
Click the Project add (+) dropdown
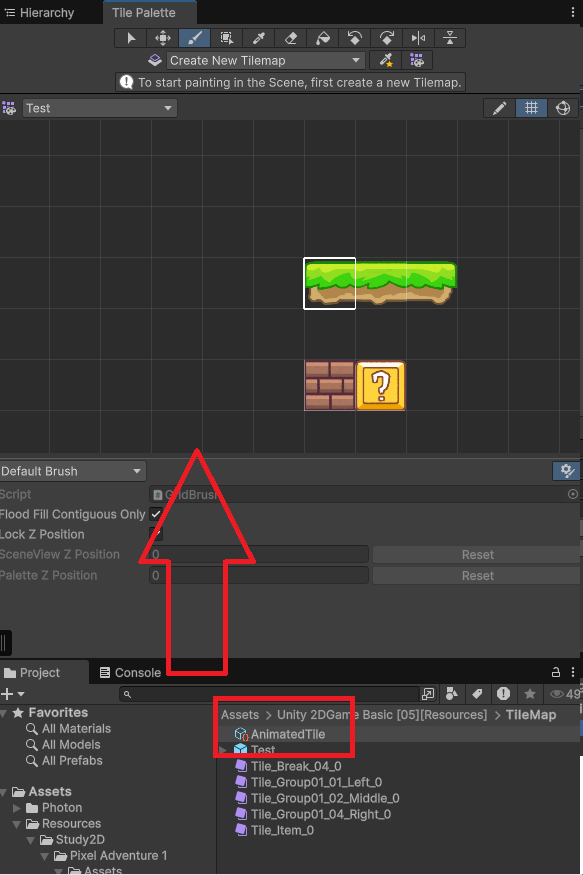pyautogui.click(x=13, y=694)
